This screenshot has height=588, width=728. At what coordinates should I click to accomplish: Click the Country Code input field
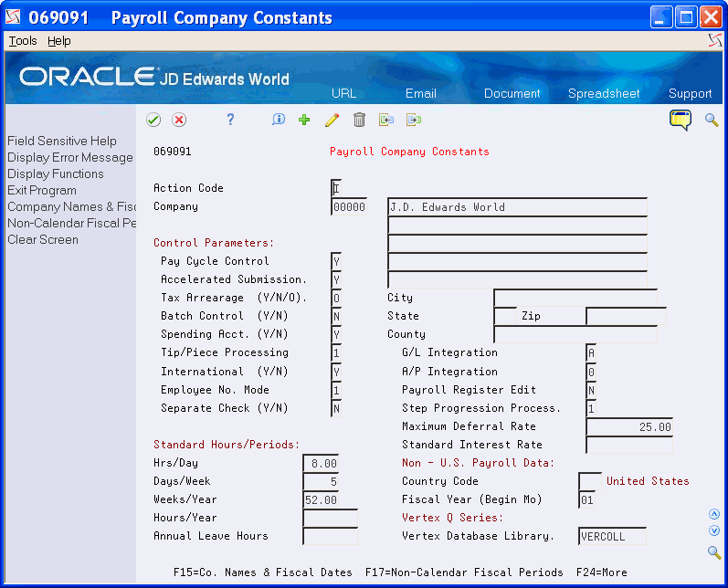[x=590, y=481]
